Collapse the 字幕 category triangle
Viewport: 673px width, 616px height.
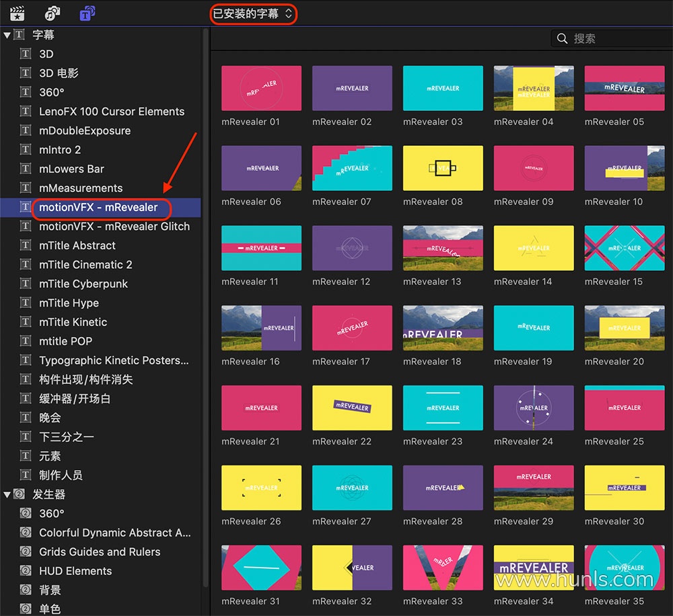pos(7,35)
